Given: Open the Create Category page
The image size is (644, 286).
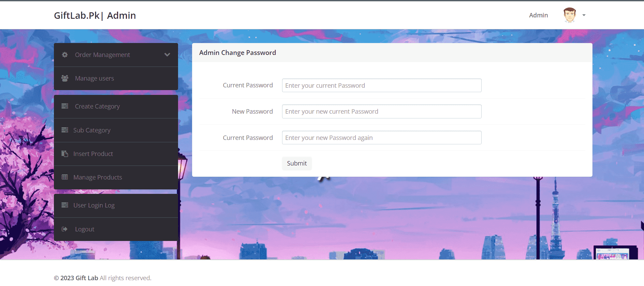Looking at the screenshot, I should tap(116, 106).
